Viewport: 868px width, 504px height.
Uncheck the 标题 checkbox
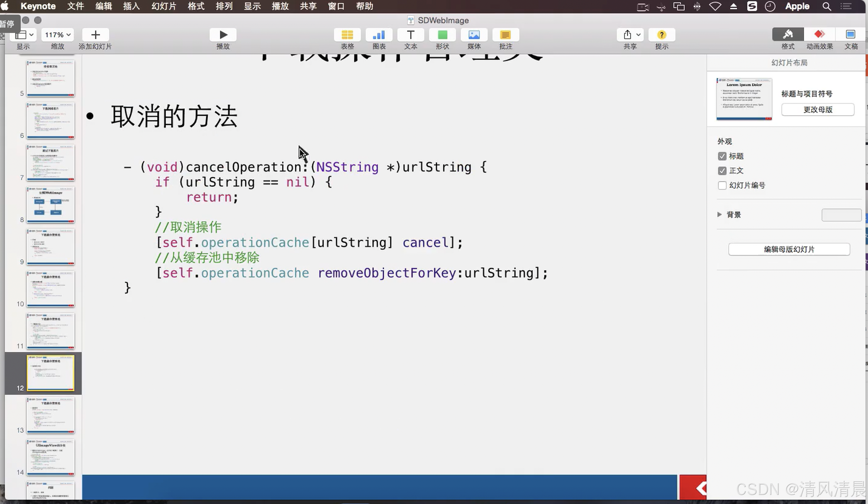pos(722,156)
